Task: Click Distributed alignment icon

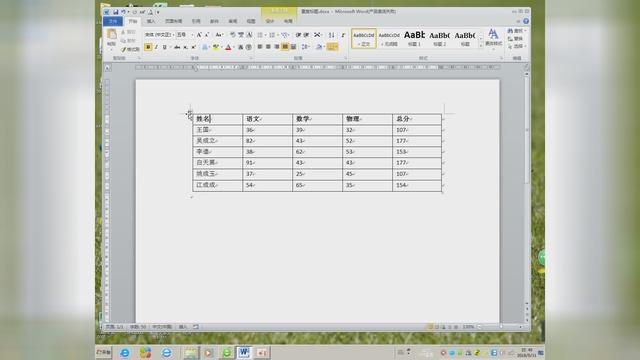Action: [293, 47]
